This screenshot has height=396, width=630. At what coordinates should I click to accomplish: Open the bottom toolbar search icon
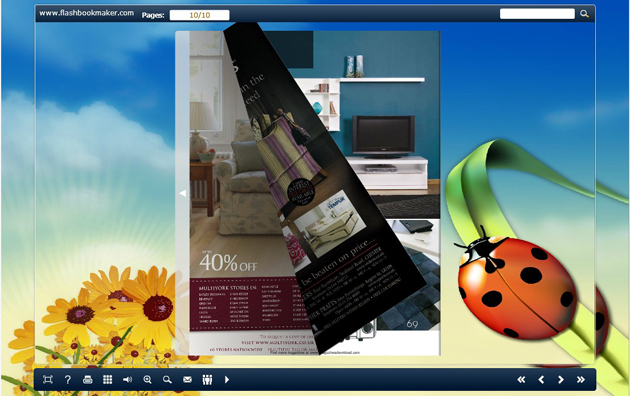167,380
